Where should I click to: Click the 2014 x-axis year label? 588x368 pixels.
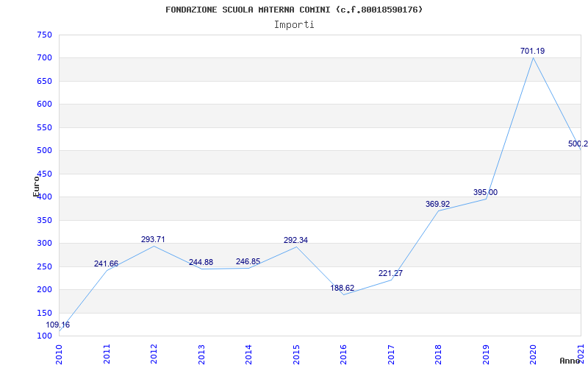point(248,354)
